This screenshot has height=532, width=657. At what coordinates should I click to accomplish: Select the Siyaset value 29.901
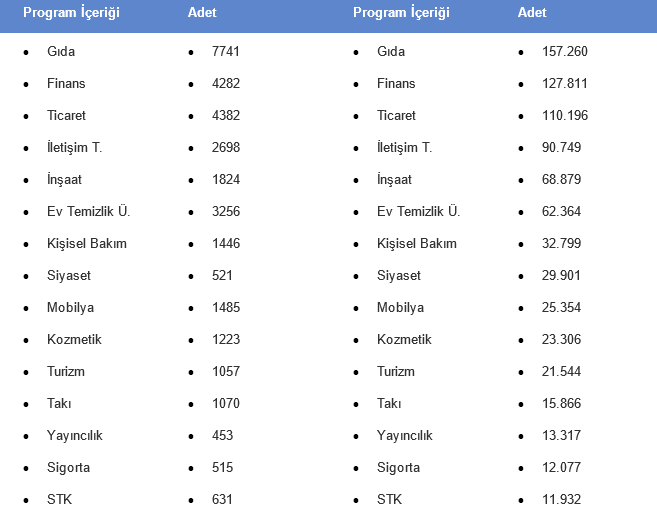[561, 275]
